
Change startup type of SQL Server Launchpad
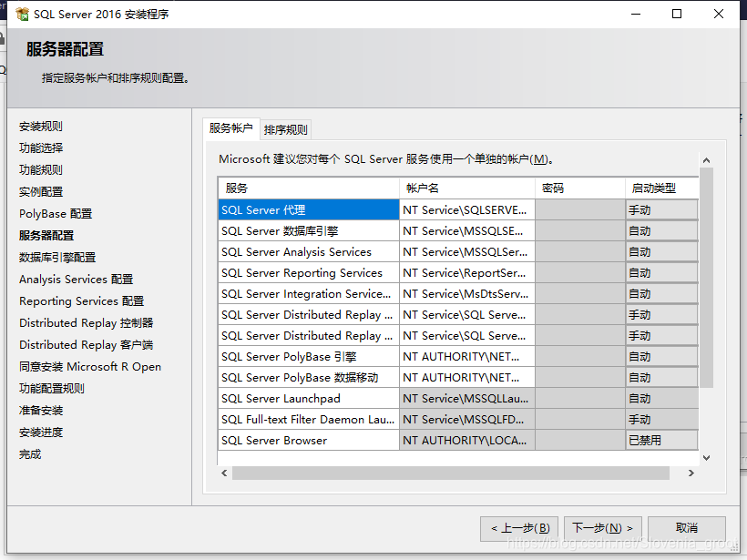[661, 399]
